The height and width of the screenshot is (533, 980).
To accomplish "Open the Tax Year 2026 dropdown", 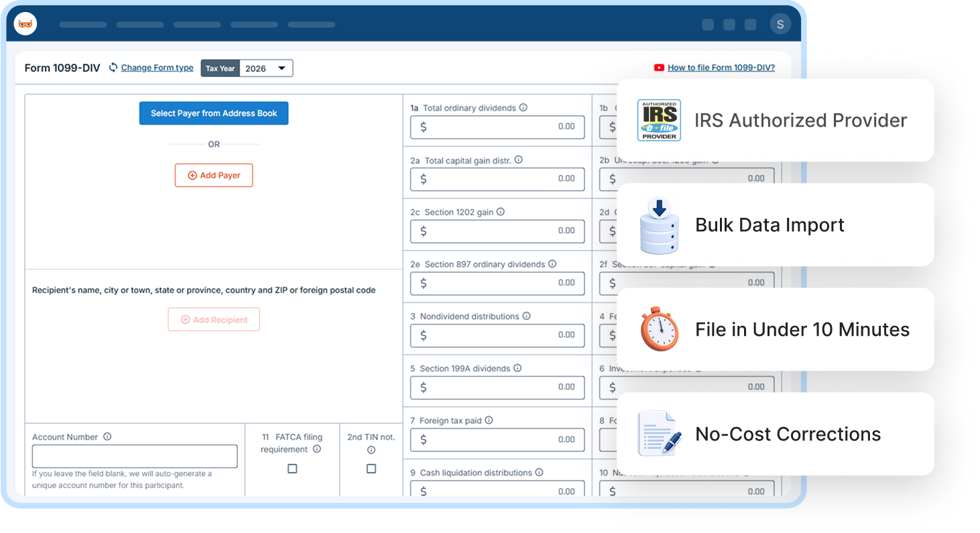I will [265, 68].
